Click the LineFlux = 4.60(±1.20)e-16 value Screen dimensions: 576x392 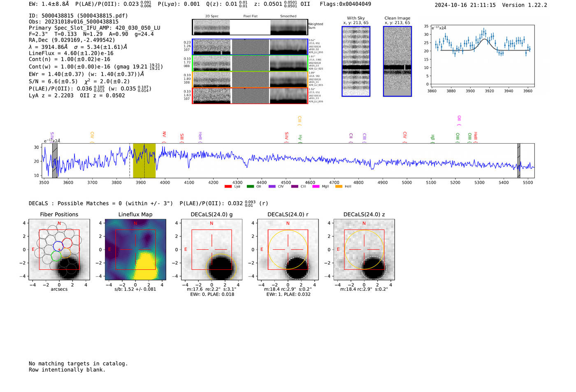click(x=71, y=53)
